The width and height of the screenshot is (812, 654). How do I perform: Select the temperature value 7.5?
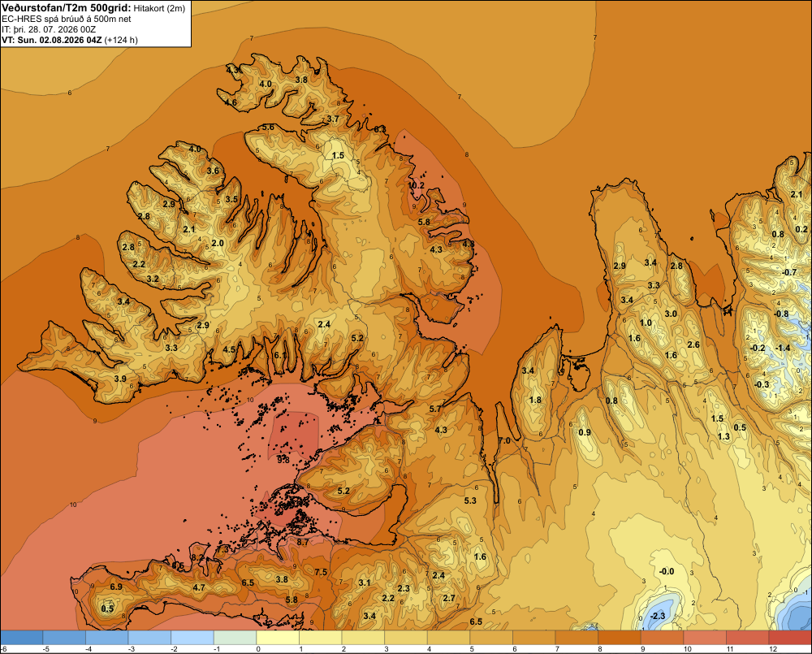tap(321, 572)
